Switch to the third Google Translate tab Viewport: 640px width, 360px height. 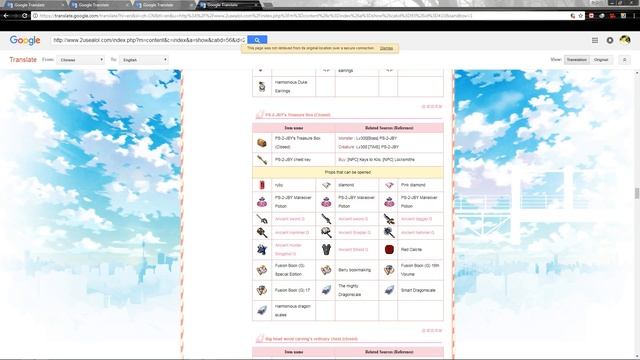[163, 5]
